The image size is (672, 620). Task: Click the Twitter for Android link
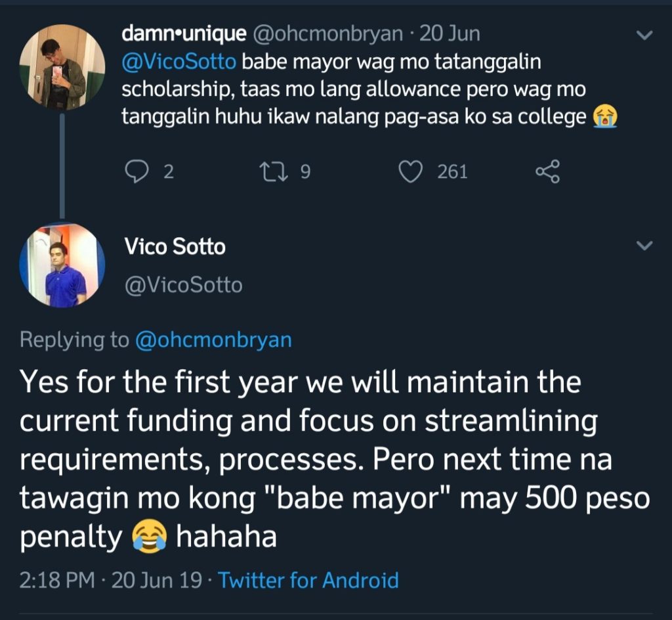(x=308, y=581)
